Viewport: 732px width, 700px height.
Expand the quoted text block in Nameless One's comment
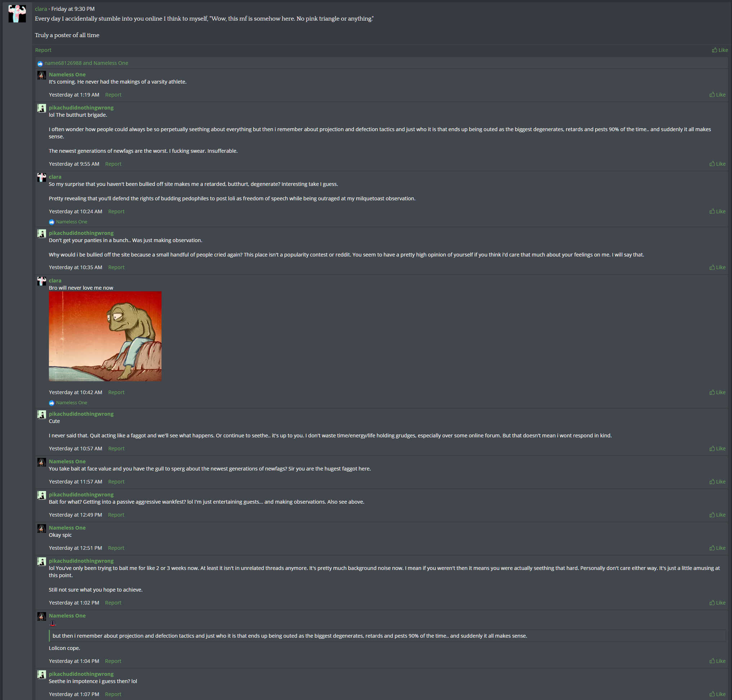tap(387, 636)
